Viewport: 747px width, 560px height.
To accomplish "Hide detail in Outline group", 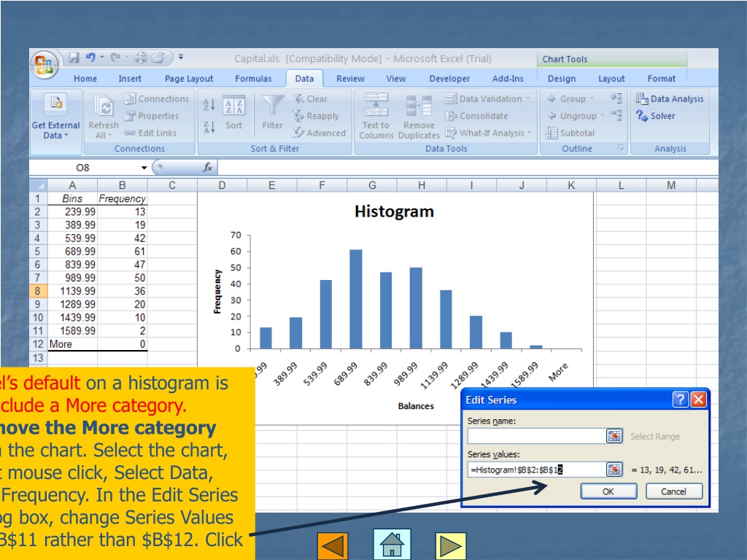I will tap(616, 116).
